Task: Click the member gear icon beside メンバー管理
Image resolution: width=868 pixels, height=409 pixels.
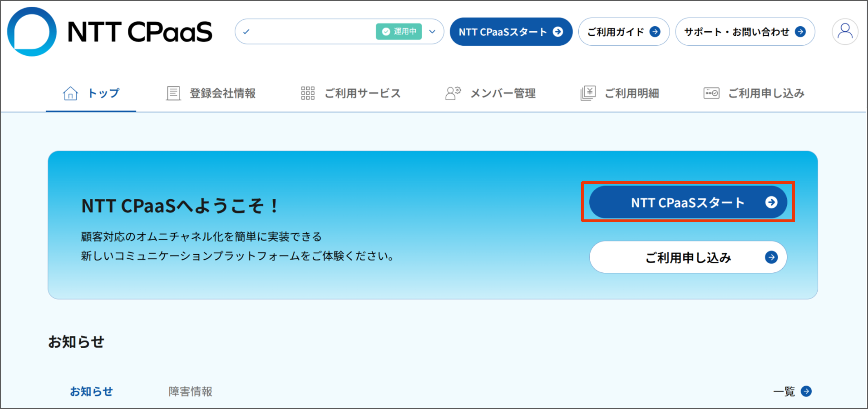Action: (453, 93)
